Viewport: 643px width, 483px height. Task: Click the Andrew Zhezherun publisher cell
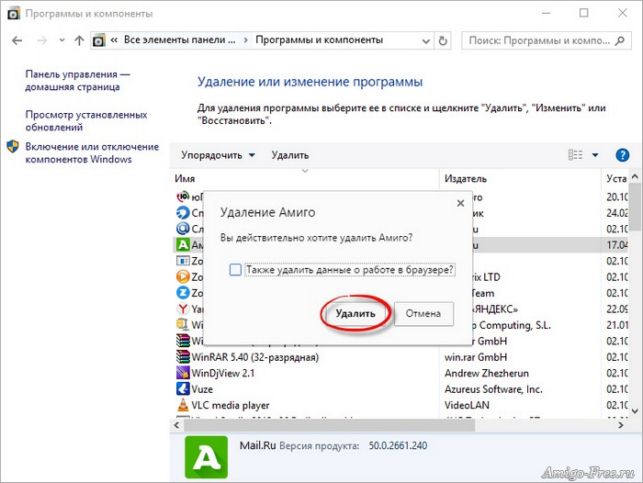tap(486, 373)
